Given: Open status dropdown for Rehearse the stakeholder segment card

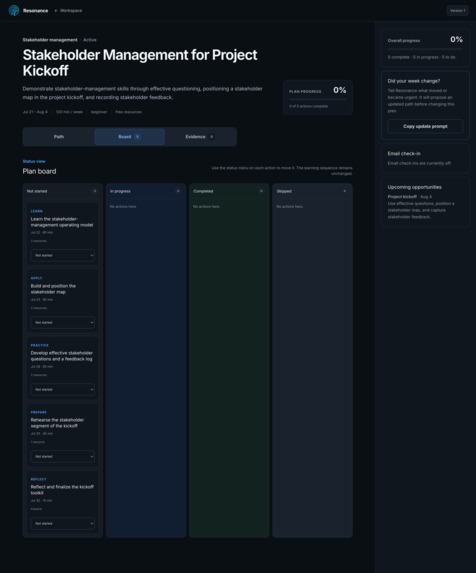Looking at the screenshot, I should click(62, 456).
